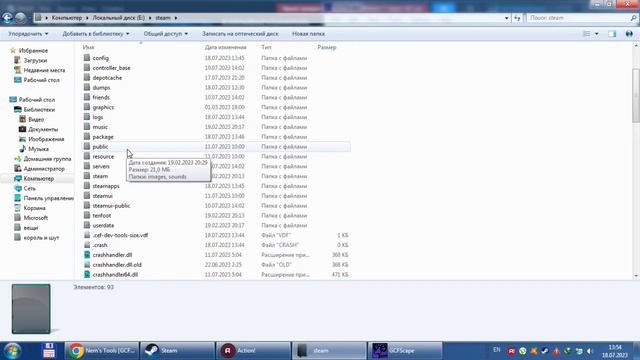The width and height of the screenshot is (640, 360).
Task: Open the Общий доступ dropdown
Action: coord(166,34)
